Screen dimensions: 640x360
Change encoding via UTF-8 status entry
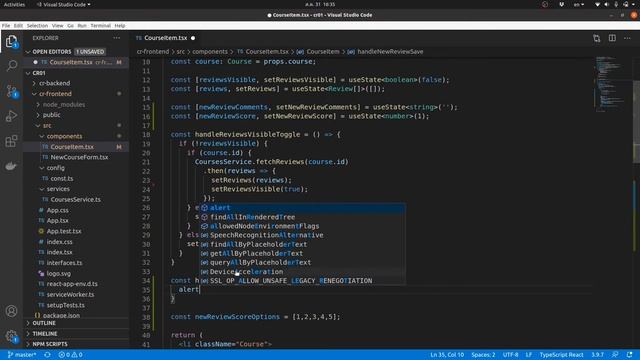coord(510,355)
